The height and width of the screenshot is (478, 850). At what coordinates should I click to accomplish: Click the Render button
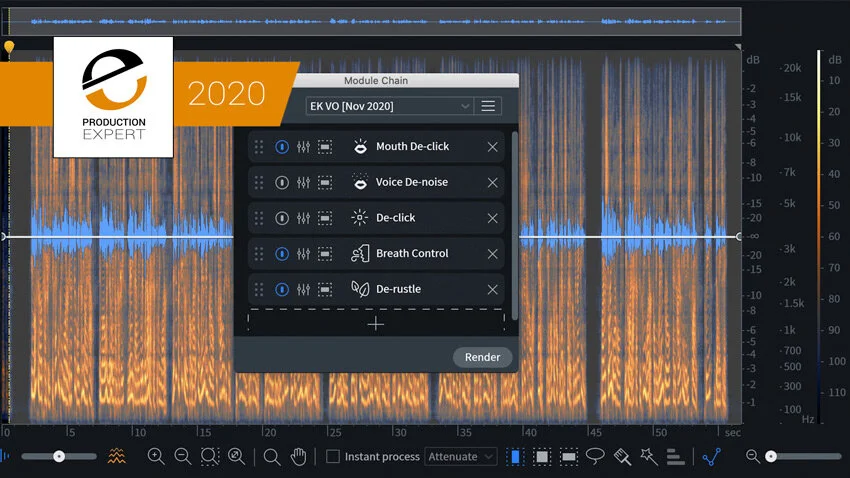click(x=482, y=357)
